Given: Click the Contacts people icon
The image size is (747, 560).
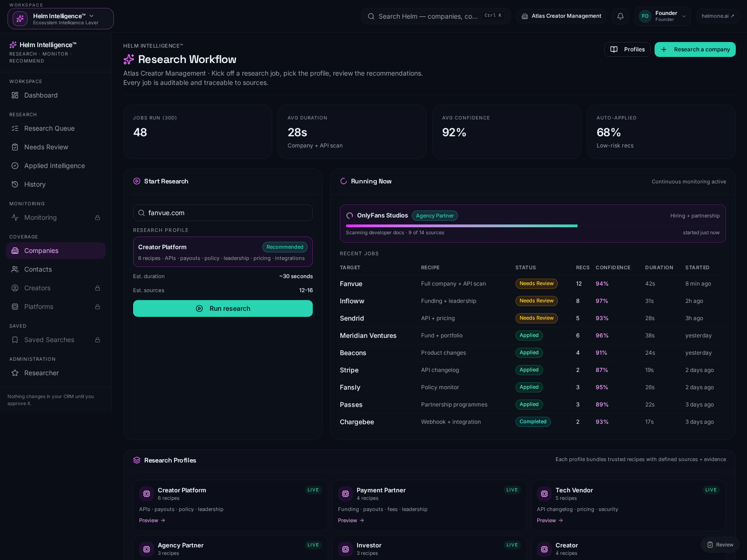Looking at the screenshot, I should click(15, 269).
